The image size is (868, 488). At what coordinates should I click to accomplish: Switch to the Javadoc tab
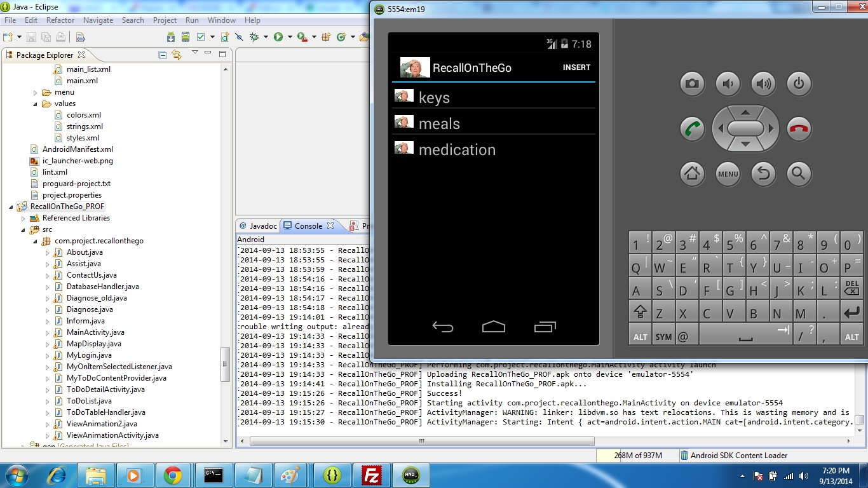pyautogui.click(x=258, y=226)
